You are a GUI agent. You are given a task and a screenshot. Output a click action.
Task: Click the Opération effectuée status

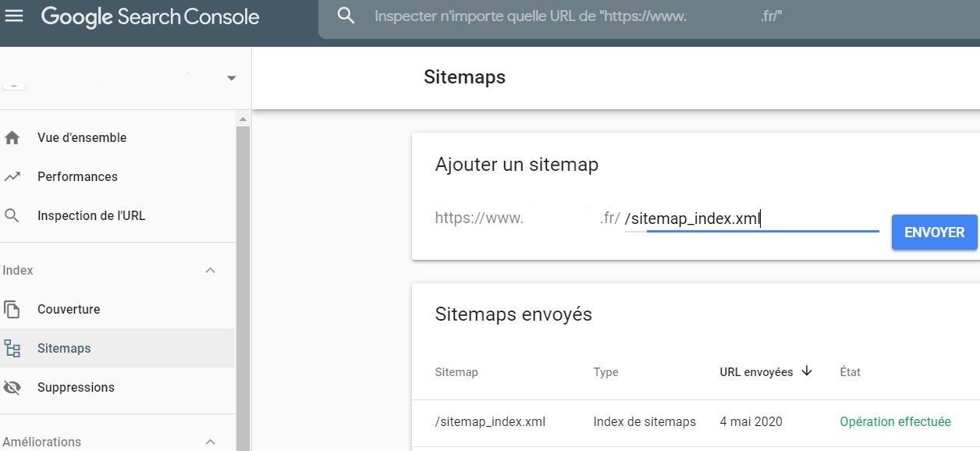coord(896,421)
